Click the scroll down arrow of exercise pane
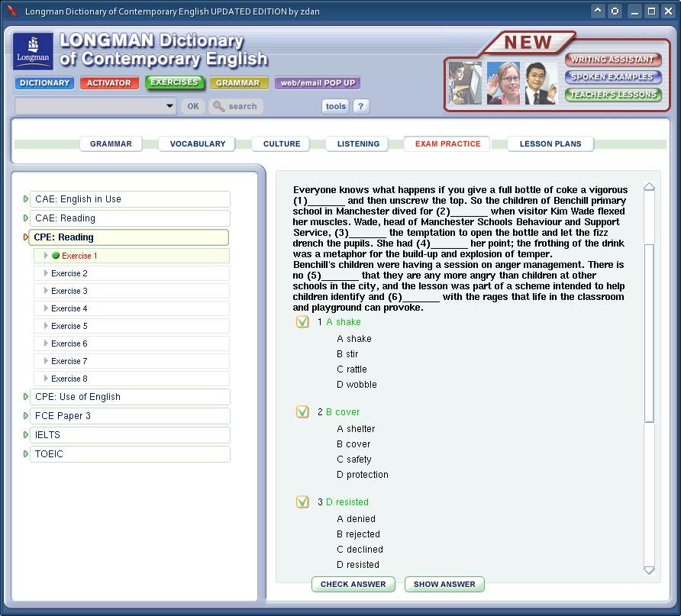 [x=649, y=570]
